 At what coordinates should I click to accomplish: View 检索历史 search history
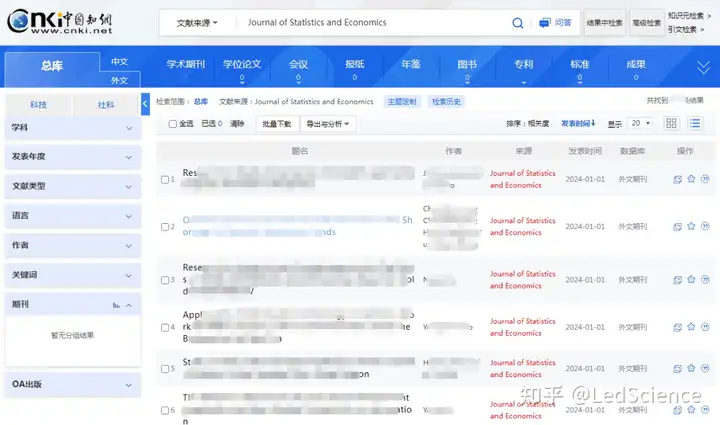click(446, 102)
